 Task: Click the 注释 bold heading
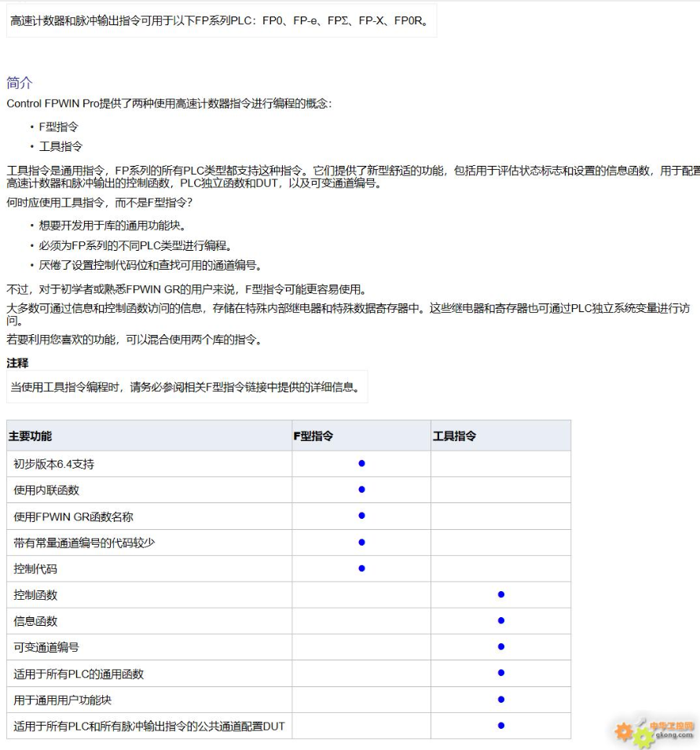17,363
